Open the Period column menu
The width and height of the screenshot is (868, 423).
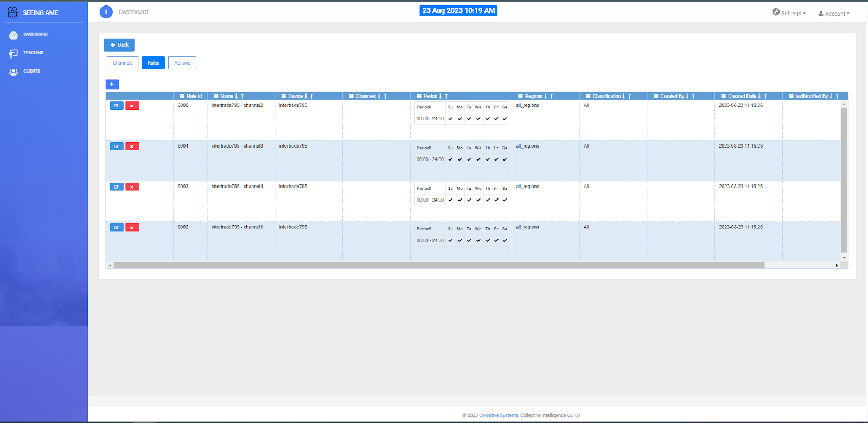click(x=419, y=96)
